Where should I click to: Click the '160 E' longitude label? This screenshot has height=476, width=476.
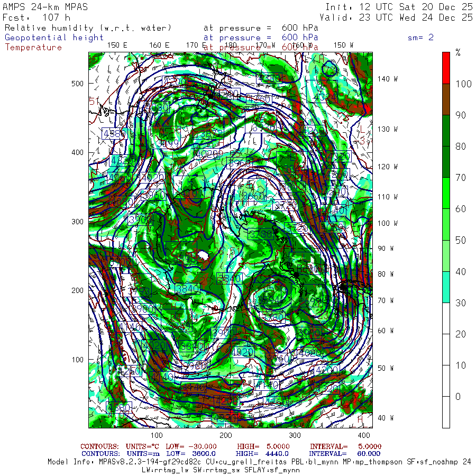(x=159, y=45)
